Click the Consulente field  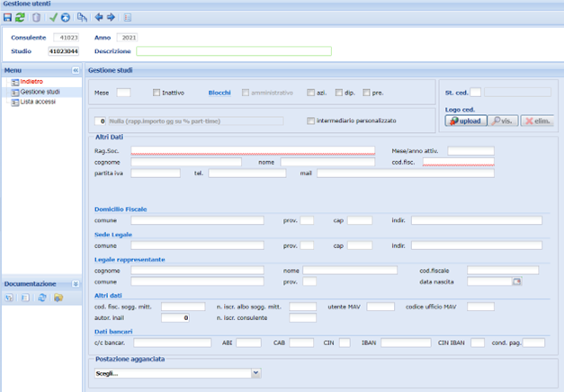point(67,38)
